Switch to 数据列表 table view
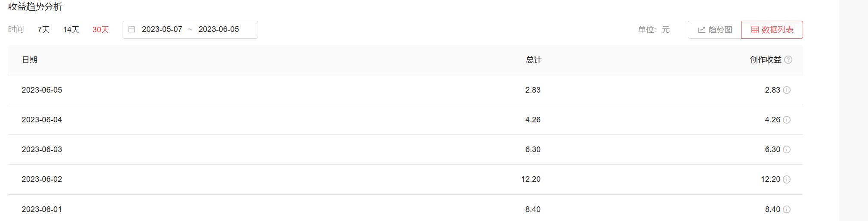This screenshot has width=868, height=221. point(772,30)
